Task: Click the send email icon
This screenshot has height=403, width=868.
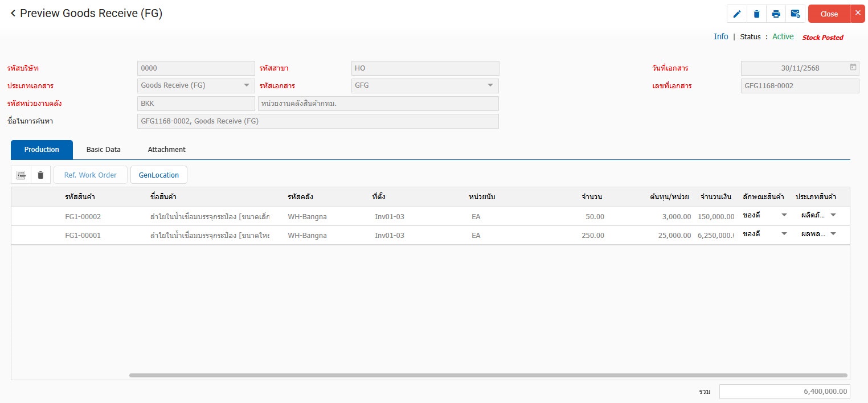Action: coord(795,14)
